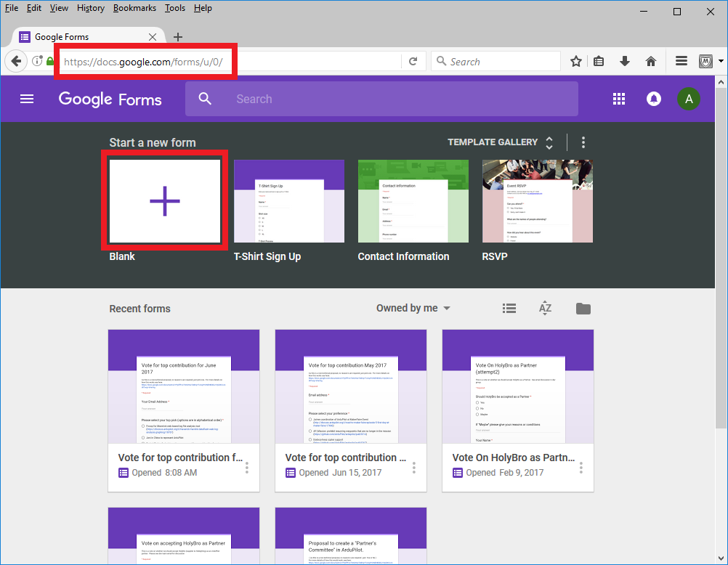728x565 pixels.
Task: Reload the page with the refresh button
Action: [x=413, y=62]
